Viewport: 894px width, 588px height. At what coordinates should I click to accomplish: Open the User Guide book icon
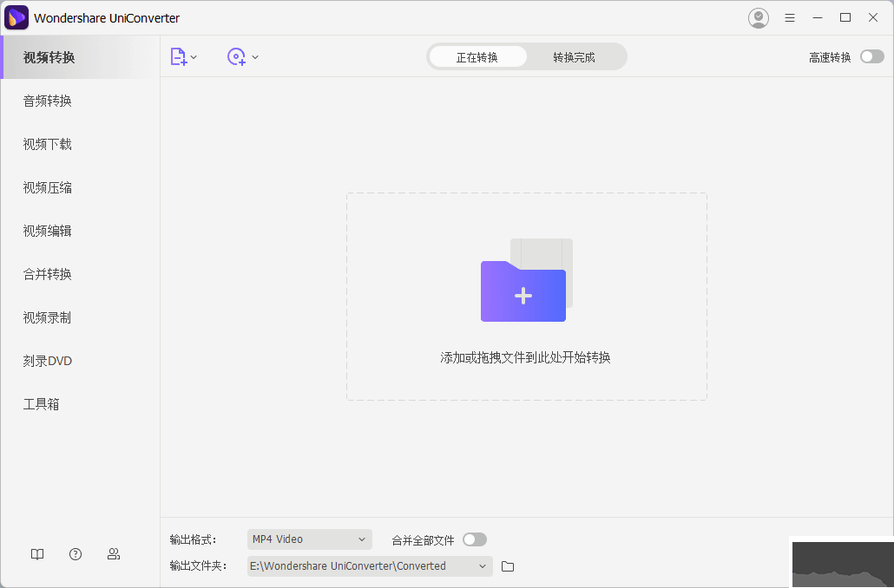(x=37, y=553)
